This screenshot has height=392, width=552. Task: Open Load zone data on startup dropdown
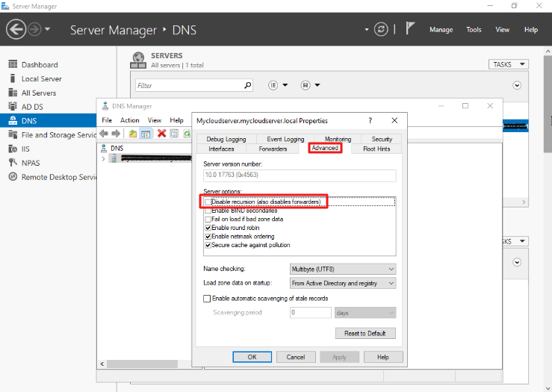click(343, 283)
